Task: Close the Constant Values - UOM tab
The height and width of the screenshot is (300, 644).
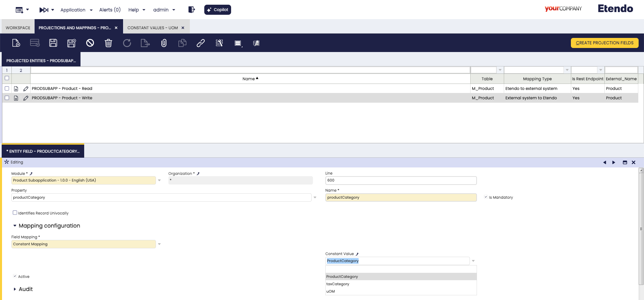Action: [x=183, y=28]
